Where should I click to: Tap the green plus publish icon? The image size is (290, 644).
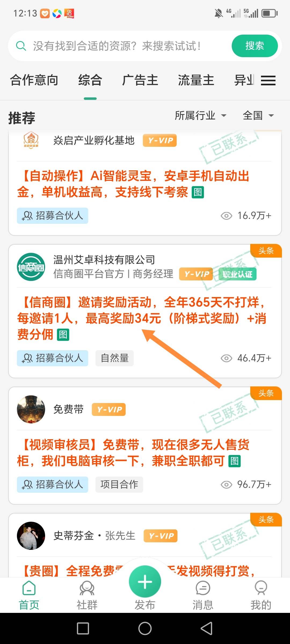pyautogui.click(x=145, y=582)
